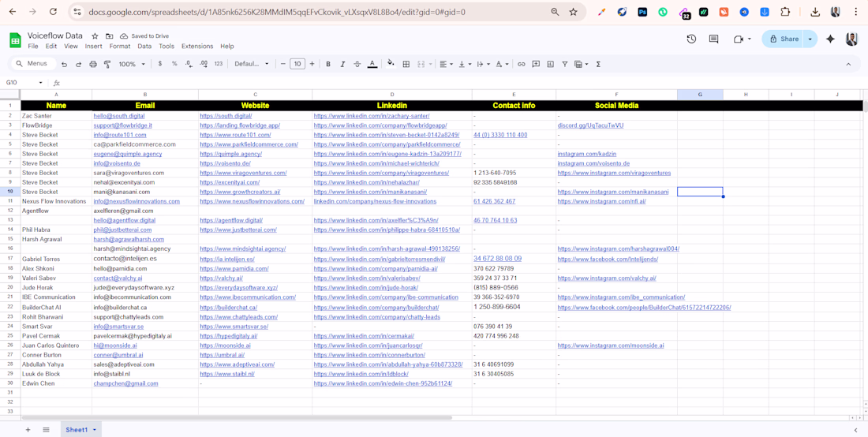Open the File menu
The height and width of the screenshot is (437, 868).
[33, 47]
